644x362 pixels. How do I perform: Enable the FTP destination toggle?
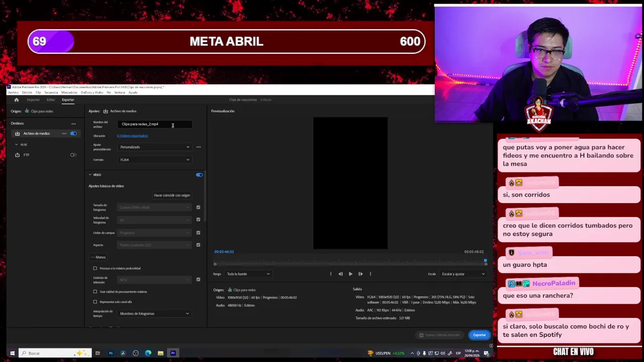pyautogui.click(x=73, y=155)
